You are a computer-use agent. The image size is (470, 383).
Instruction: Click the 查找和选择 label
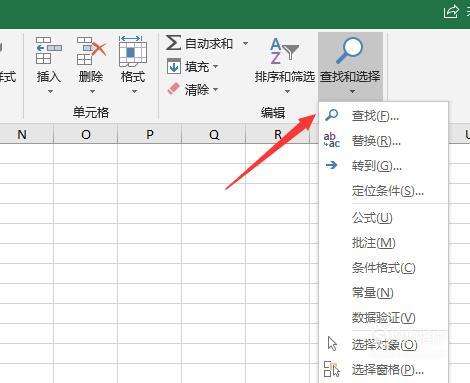tap(350, 77)
